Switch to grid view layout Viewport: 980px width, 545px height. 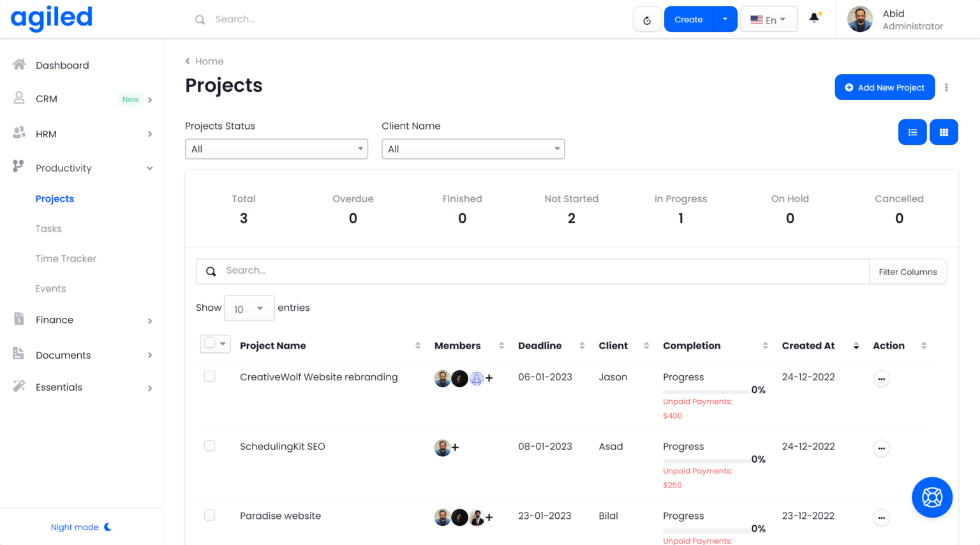coord(944,132)
